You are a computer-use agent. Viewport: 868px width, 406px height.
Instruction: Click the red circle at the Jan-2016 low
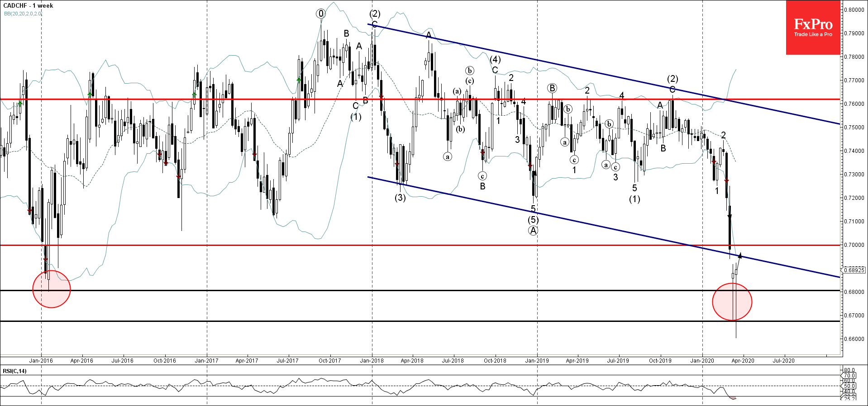(52, 289)
